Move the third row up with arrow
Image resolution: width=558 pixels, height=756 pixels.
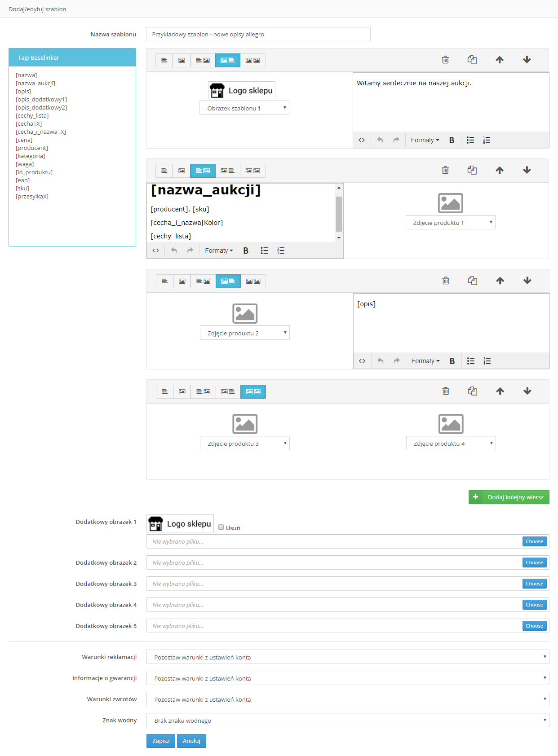coord(500,281)
